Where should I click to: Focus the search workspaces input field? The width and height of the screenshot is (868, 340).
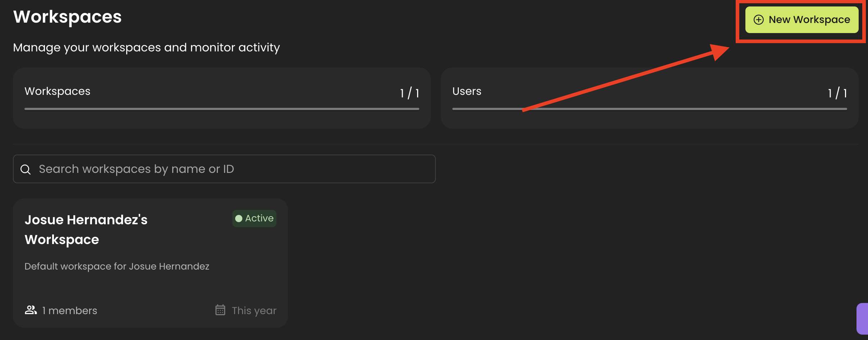(x=230, y=169)
